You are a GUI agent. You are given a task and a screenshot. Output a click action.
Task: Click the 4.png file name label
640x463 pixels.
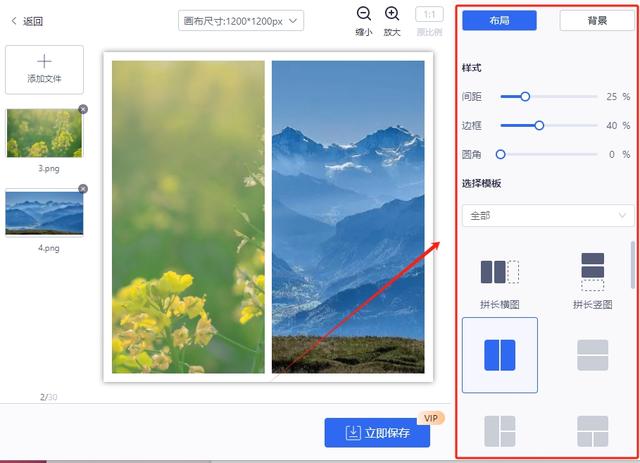(49, 248)
